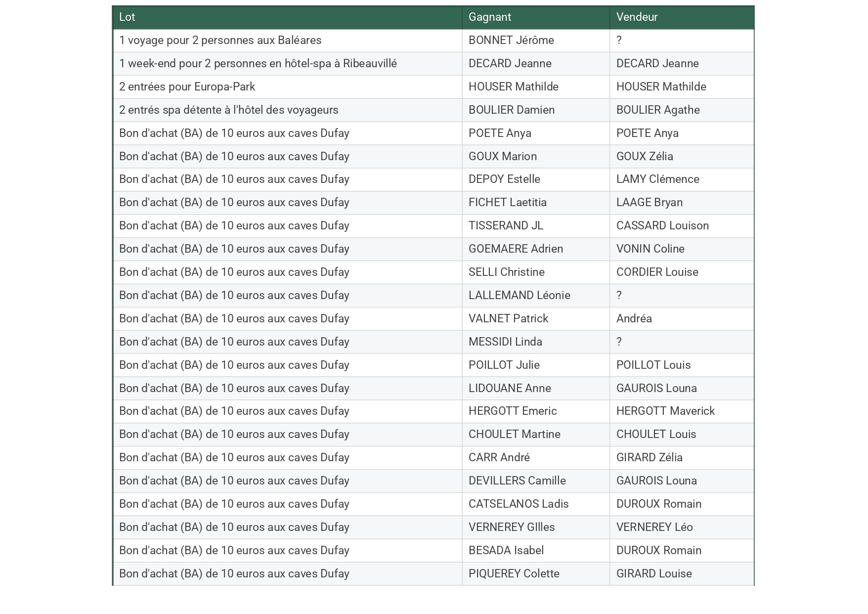Image resolution: width=868 pixels, height=614 pixels.
Task: Select the vendor cell showing only Andréa
Action: tap(634, 319)
